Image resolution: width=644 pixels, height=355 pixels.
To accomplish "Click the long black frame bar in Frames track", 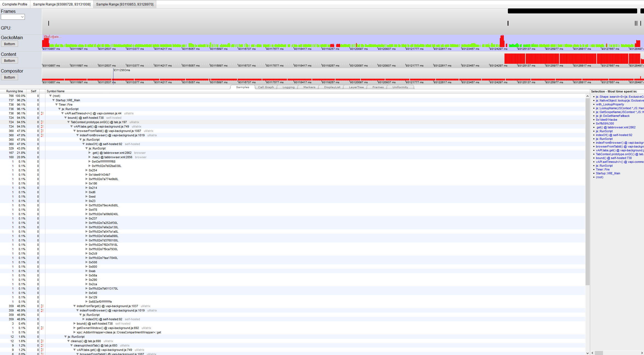I will (572, 11).
